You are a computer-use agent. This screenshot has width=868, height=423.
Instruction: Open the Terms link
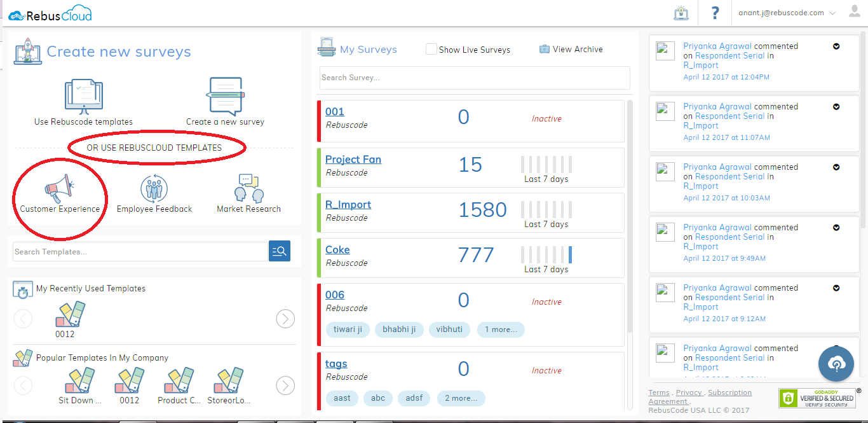click(659, 392)
